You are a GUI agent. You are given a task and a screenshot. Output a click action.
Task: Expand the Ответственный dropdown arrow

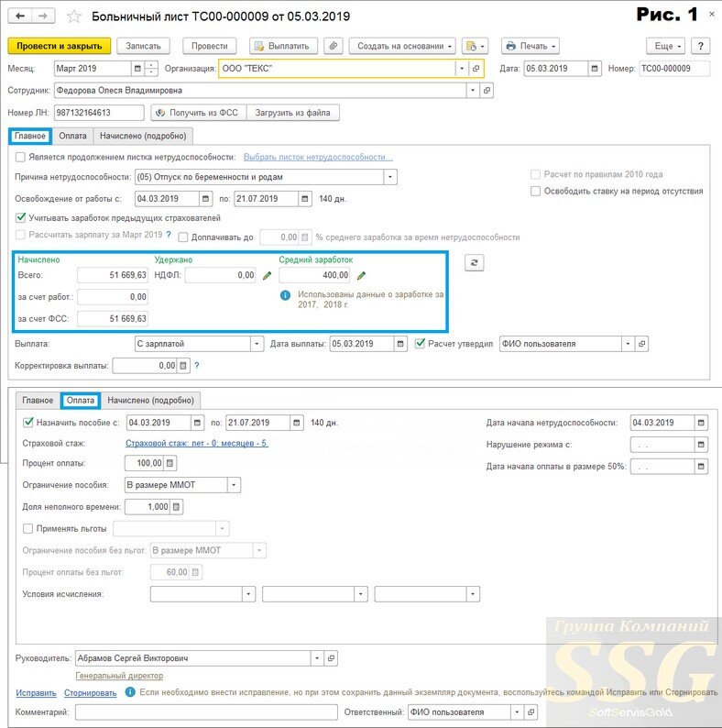point(517,712)
